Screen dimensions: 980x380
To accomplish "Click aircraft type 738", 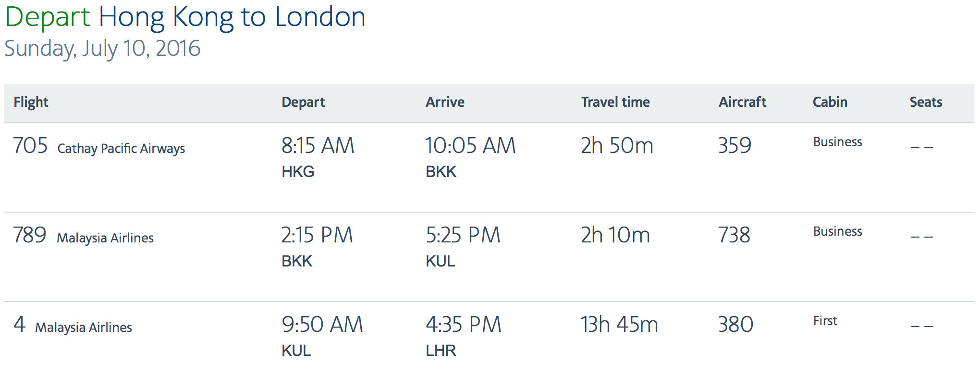I will coord(734,235).
